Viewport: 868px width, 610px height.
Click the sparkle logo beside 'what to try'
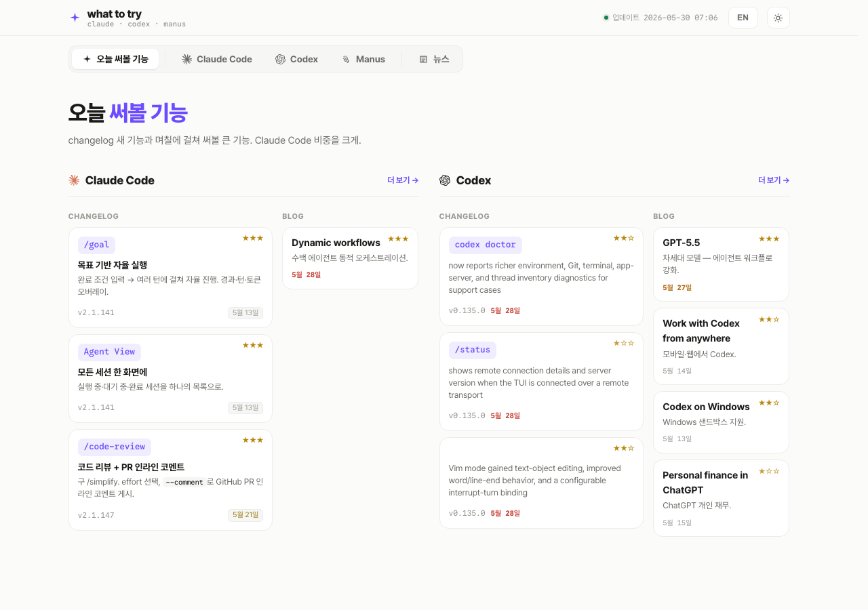tap(75, 18)
